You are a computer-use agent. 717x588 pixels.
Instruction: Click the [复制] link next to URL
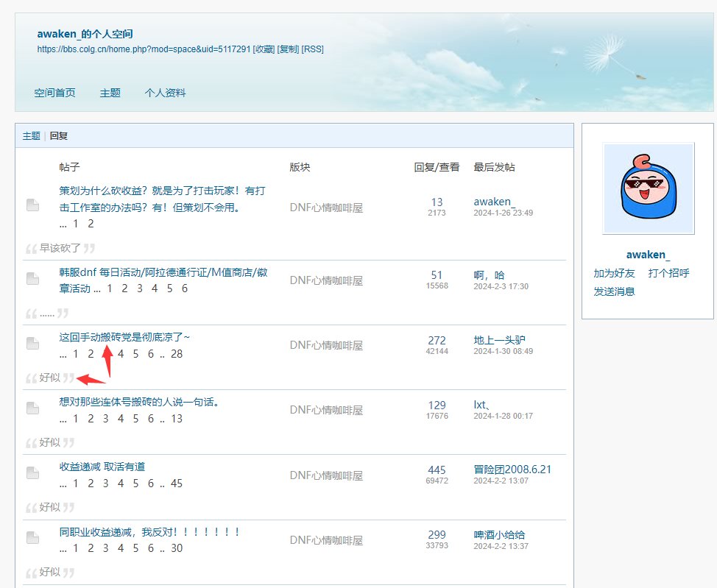coord(288,49)
